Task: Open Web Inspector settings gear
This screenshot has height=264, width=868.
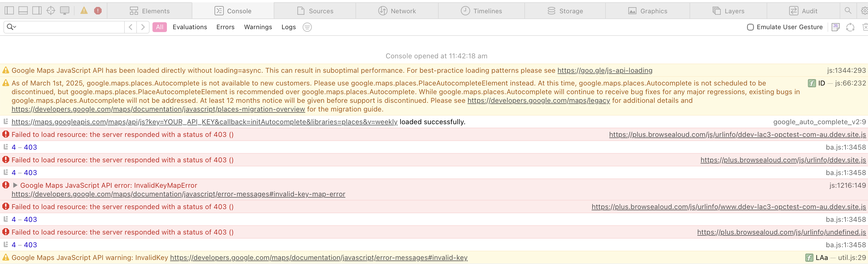Action: pos(864,11)
